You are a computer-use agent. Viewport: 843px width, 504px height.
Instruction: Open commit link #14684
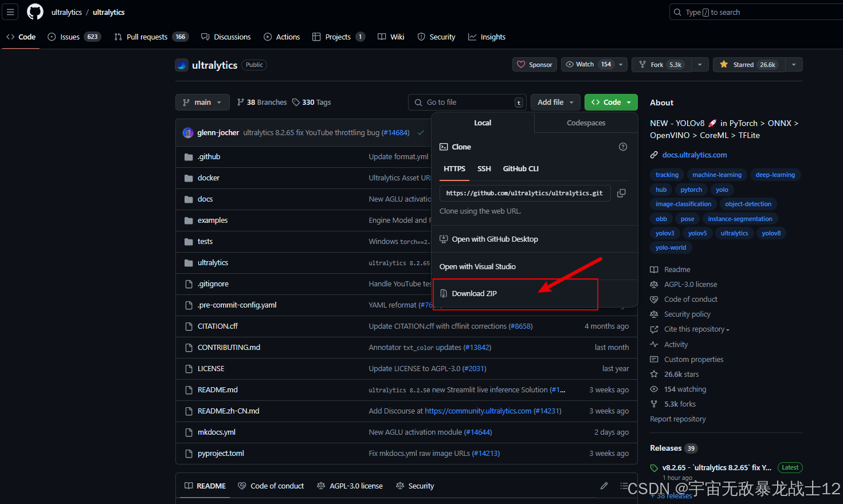[395, 133]
